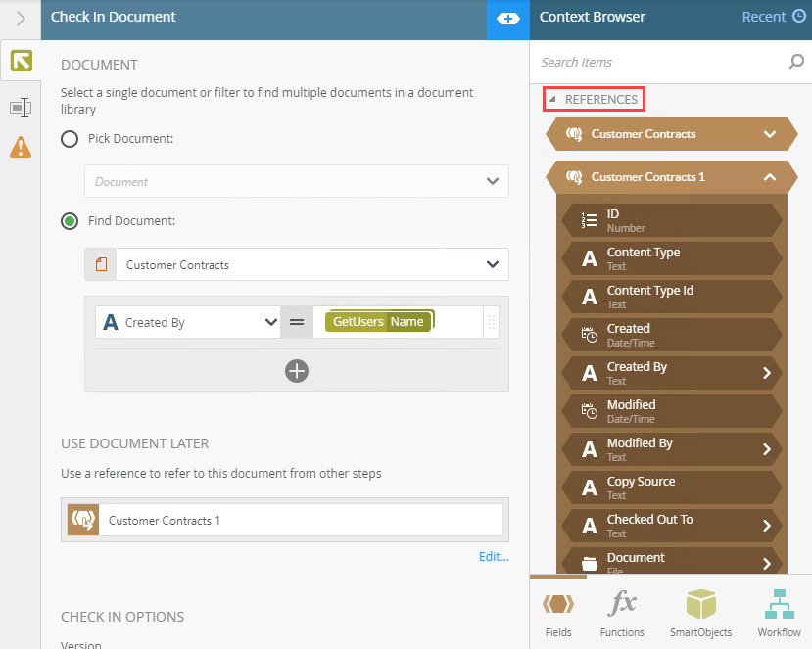812x649 pixels.
Task: Click the GetUsers Name token
Action: (x=379, y=321)
